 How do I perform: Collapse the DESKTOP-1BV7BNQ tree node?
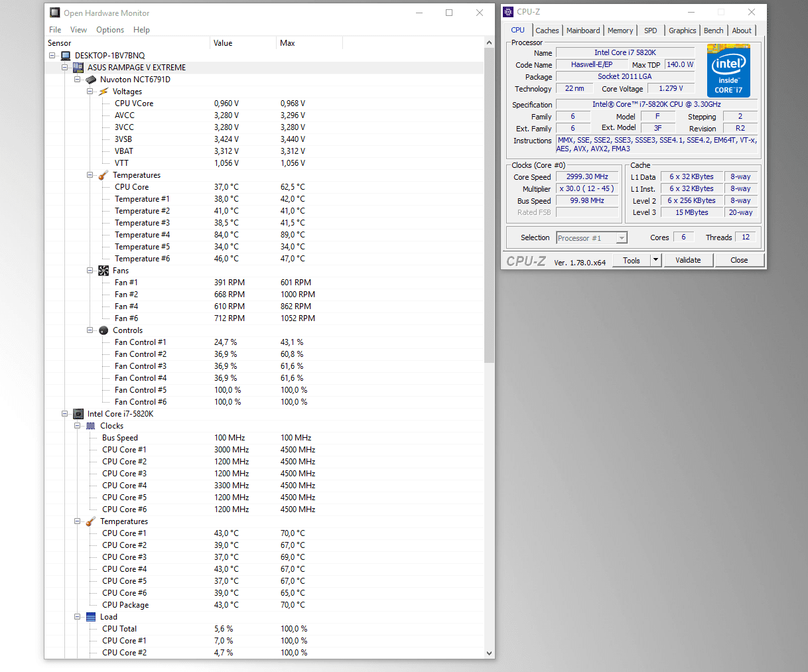tap(52, 56)
